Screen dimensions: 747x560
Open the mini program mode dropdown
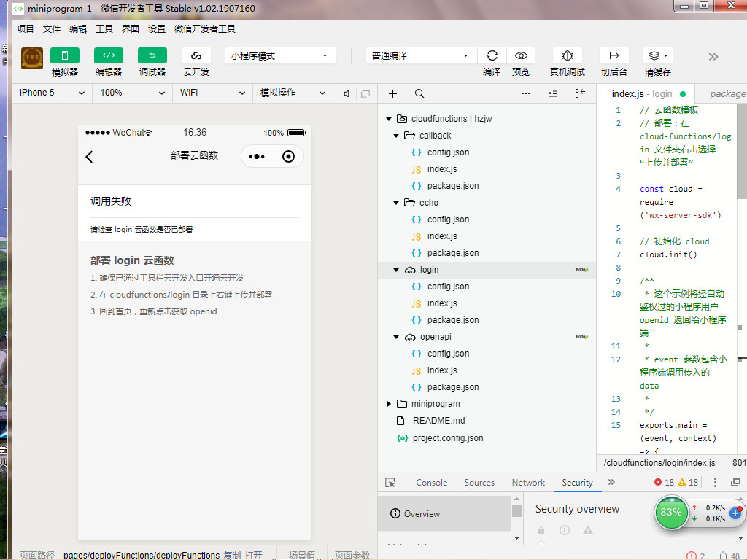(x=280, y=56)
